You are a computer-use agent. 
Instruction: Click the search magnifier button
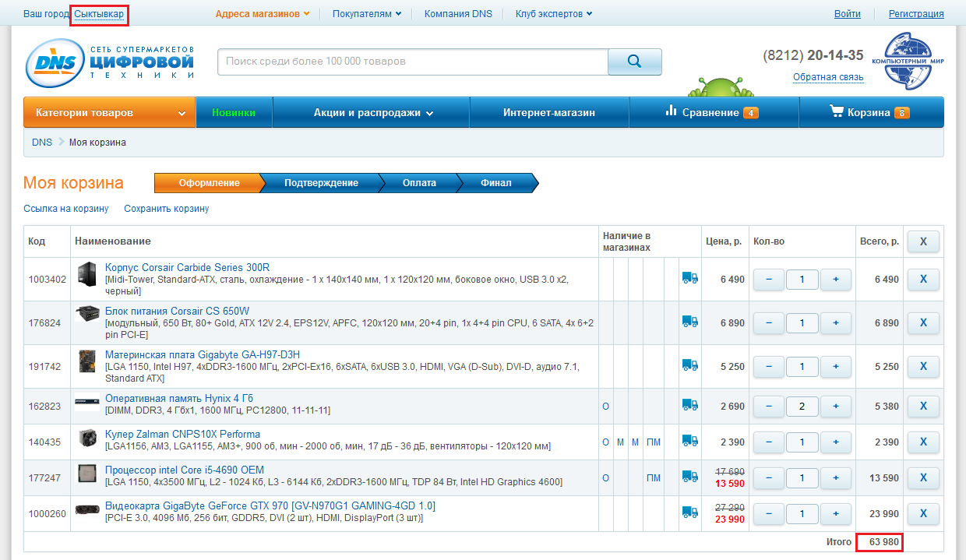[x=634, y=62]
